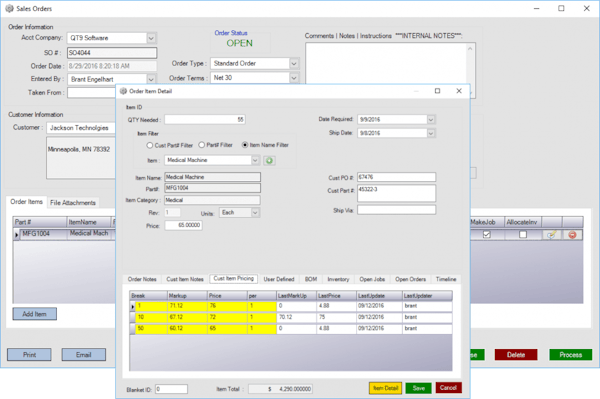The width and height of the screenshot is (600, 399).
Task: Click the Add Item button
Action: (34, 314)
